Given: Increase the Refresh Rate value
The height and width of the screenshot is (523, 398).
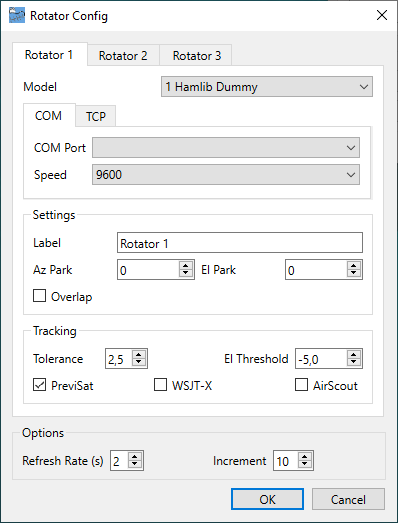Looking at the screenshot, I should [x=135, y=457].
